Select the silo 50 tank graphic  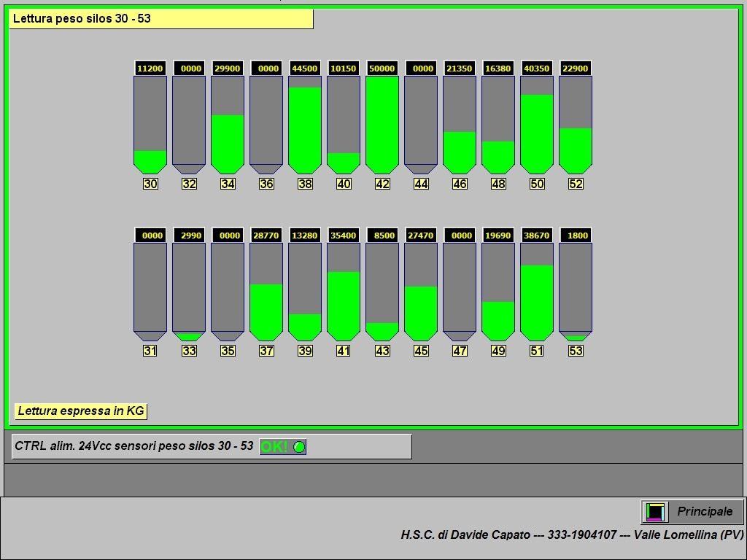(537, 125)
